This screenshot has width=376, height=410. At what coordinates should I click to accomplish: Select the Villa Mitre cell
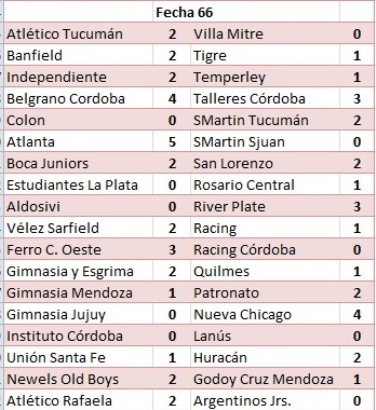(265, 34)
